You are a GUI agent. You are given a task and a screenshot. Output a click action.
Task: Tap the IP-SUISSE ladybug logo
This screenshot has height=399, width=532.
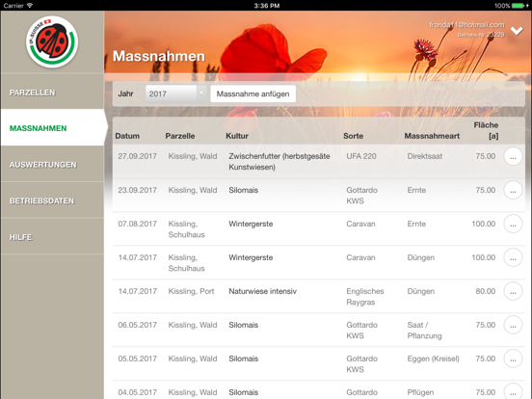tap(52, 42)
